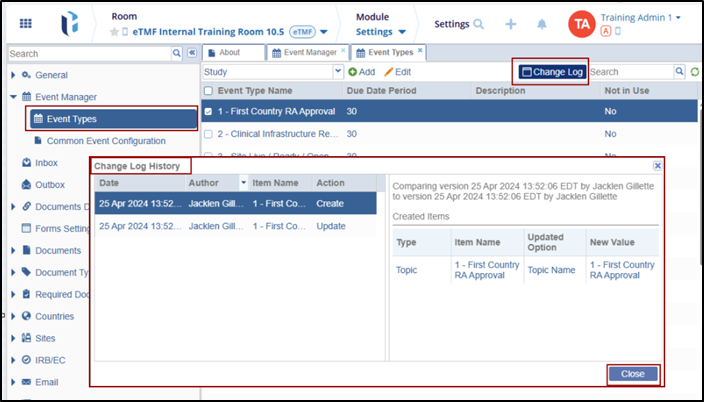704x402 pixels.
Task: Open the Training Admin 1 user menu
Action: tap(641, 18)
